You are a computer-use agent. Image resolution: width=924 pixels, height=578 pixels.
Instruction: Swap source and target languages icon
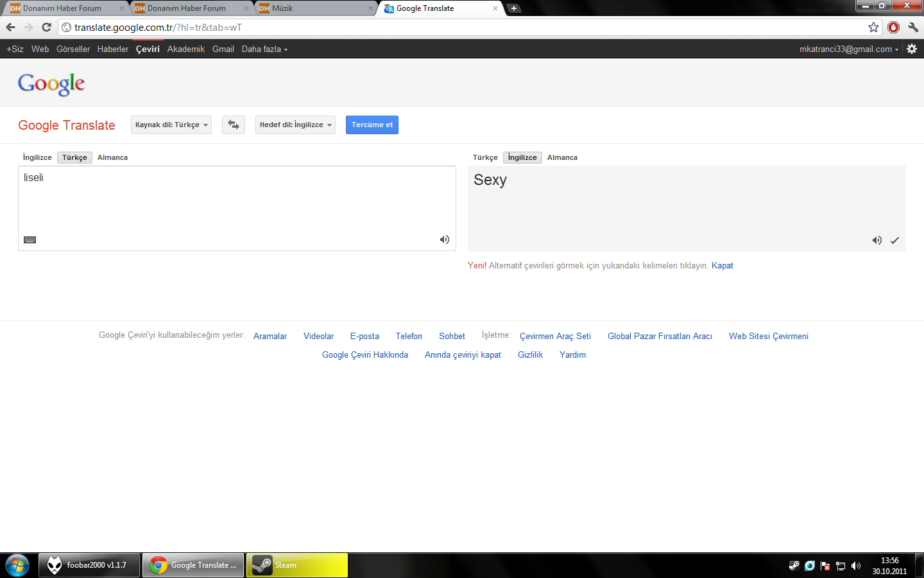pos(234,125)
